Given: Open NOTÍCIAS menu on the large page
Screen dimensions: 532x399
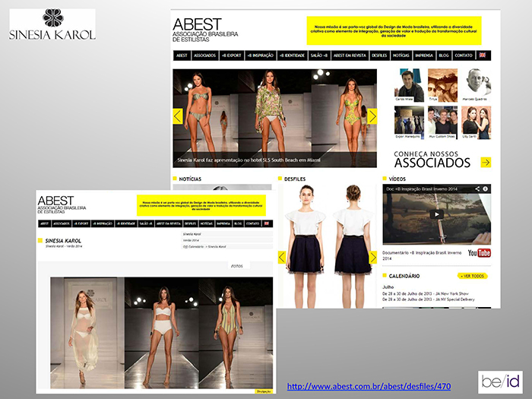Looking at the screenshot, I should click(401, 55).
